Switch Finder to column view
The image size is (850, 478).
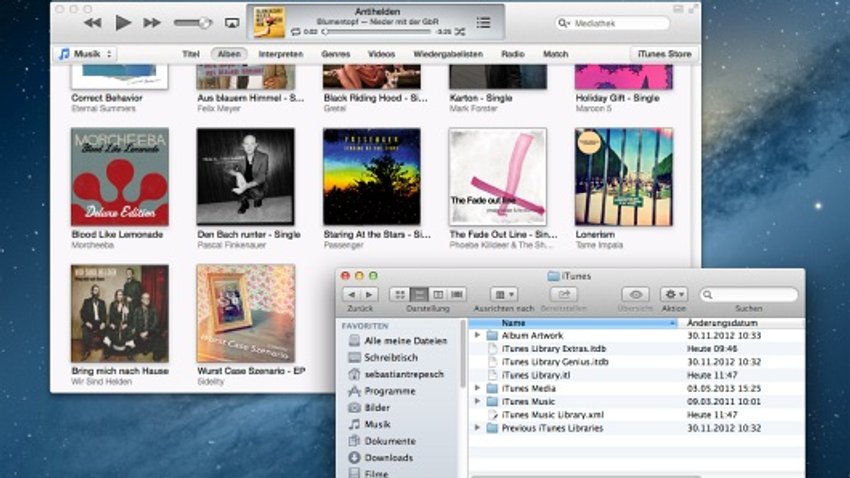[438, 294]
